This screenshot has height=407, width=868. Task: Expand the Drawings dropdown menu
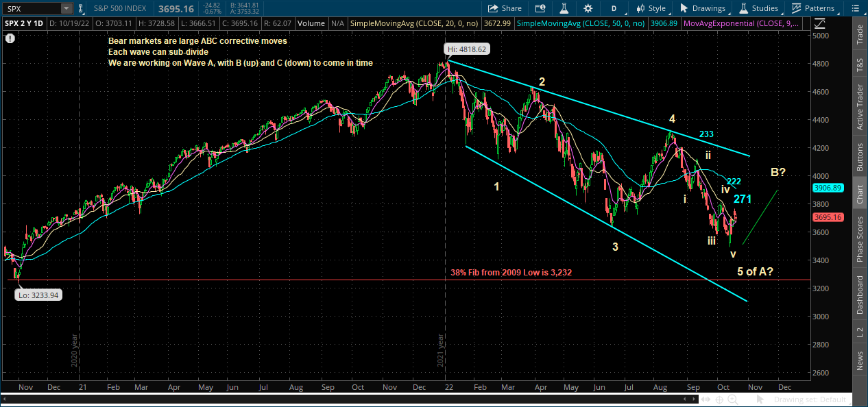(x=702, y=8)
